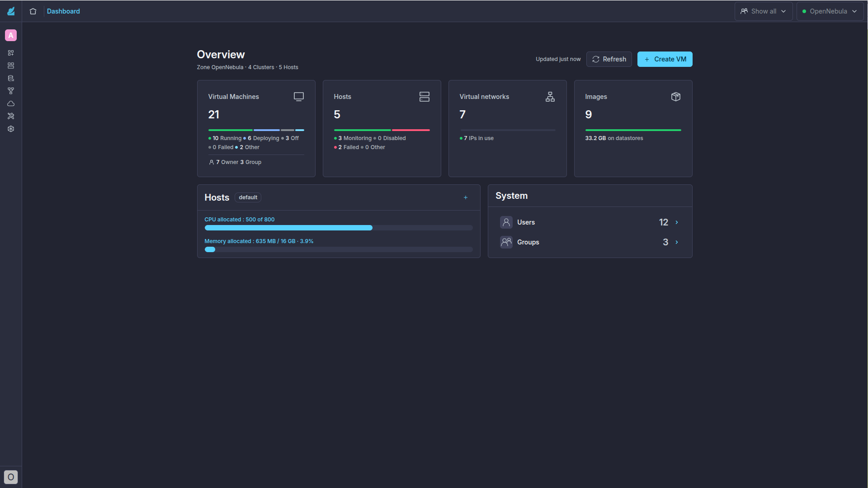The width and height of the screenshot is (868, 488).
Task: Open the hexagon cube sidebar icon
Action: 11,129
